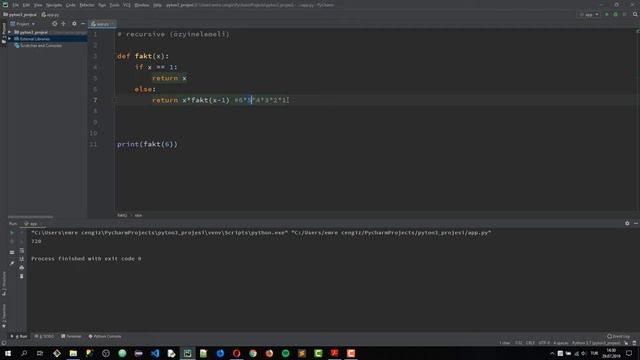Open the Run menu
The height and width of the screenshot is (360, 640).
point(102,5)
